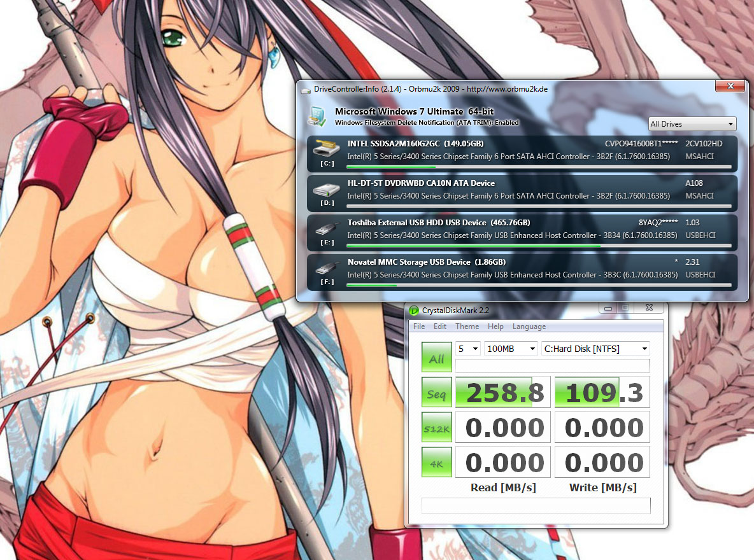The image size is (754, 560).
Task: Click the Read [MB/s] column label
Action: coord(503,487)
